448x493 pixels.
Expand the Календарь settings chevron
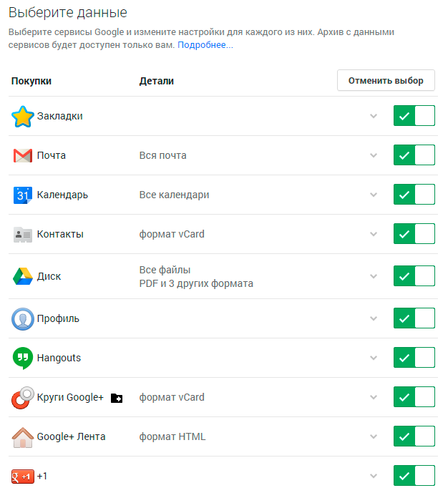[373, 195]
